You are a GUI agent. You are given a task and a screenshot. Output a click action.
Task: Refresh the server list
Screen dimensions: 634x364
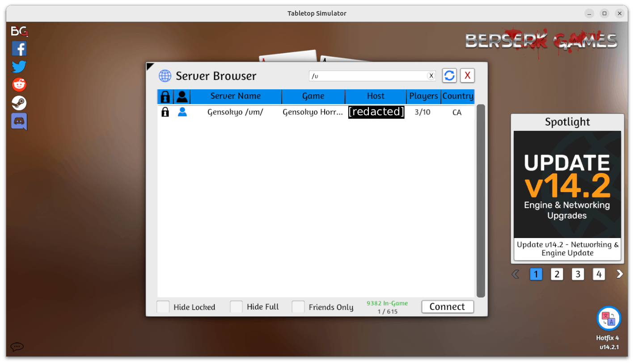449,75
